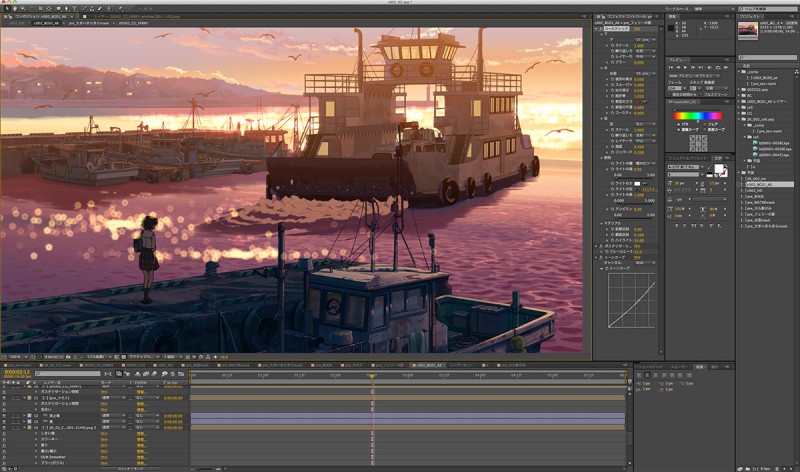Screen dimensions: 800x472
Task: Switch to c002_HD timeline tab
Action: coord(165,365)
